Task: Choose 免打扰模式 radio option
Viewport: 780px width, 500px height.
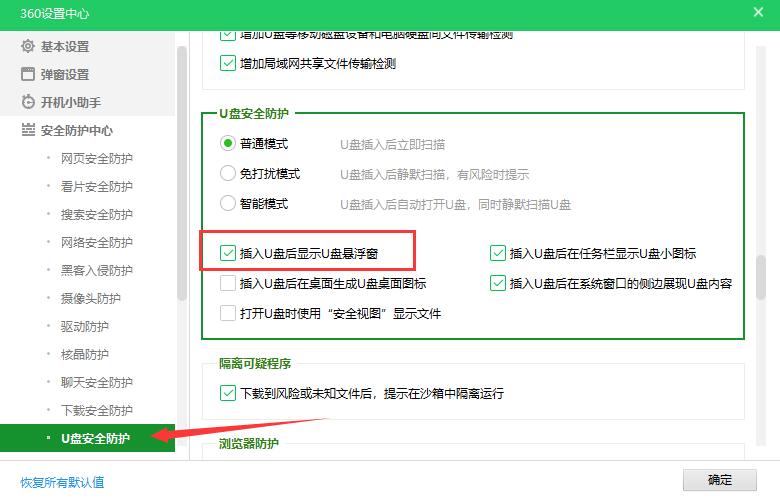Action: [x=228, y=174]
